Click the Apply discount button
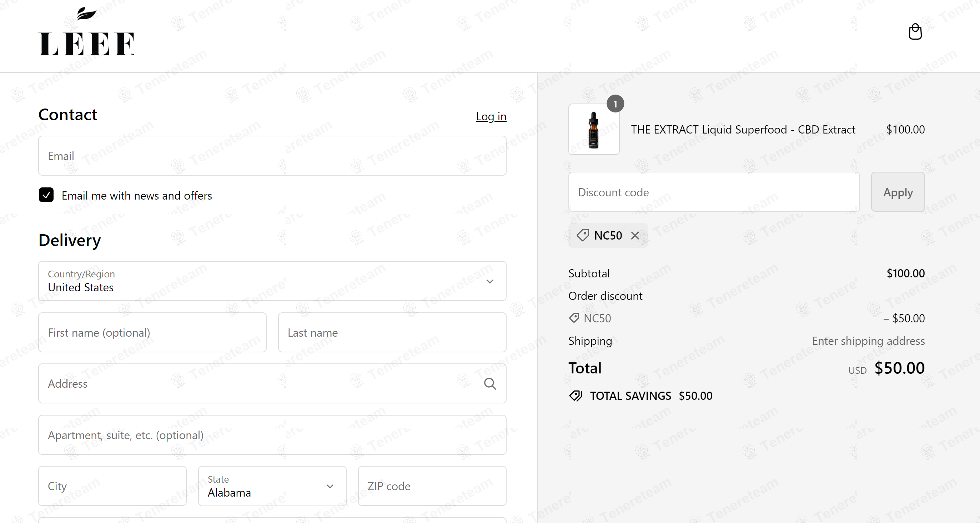Screen dimensions: 980x523 (898, 192)
